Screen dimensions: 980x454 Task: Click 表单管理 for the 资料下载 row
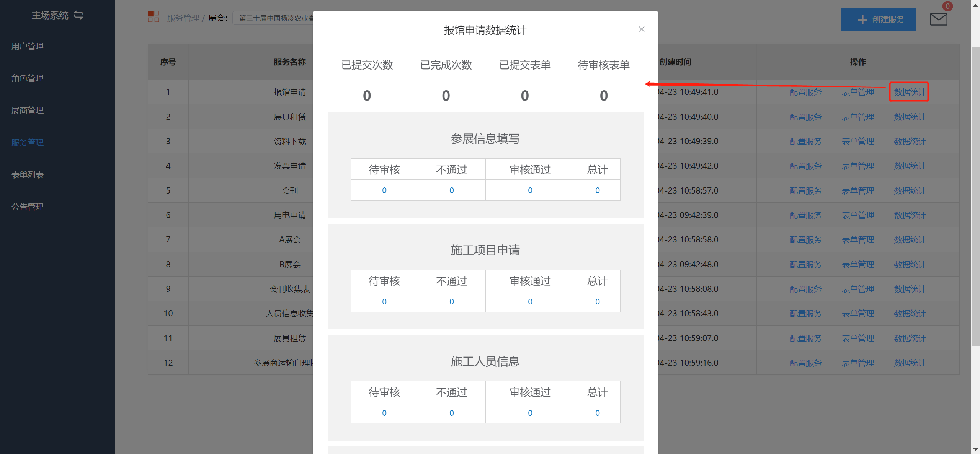click(x=857, y=141)
